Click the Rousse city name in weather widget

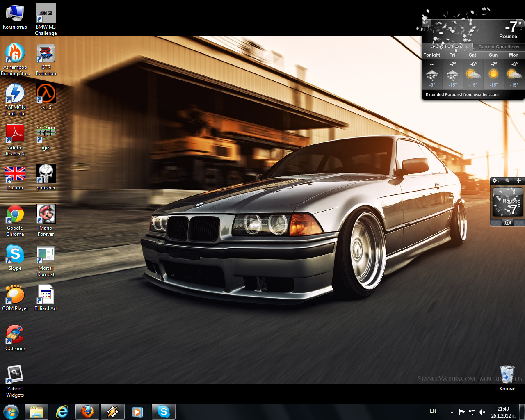click(x=508, y=37)
